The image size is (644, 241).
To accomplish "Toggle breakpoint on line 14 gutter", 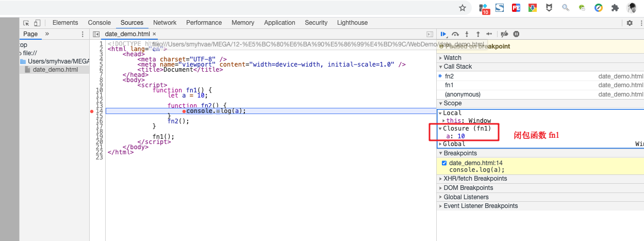I will (x=100, y=111).
